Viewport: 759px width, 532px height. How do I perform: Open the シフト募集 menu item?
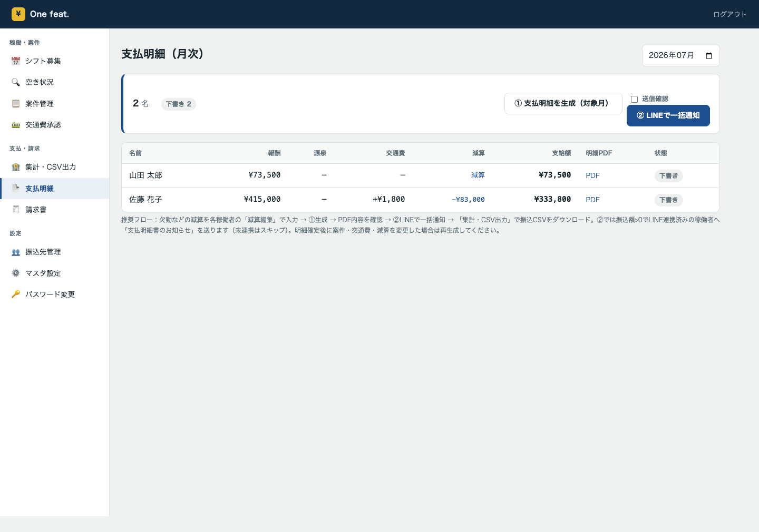pos(55,61)
